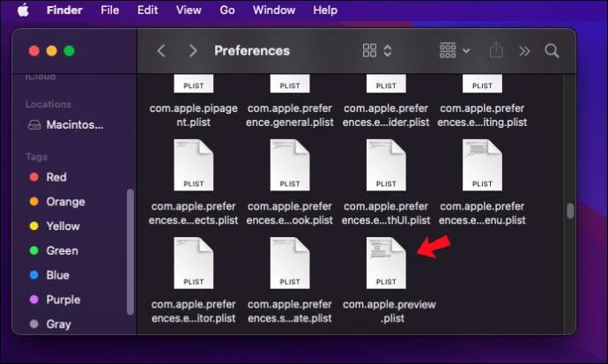Open the view switcher up-down arrows

pos(388,51)
